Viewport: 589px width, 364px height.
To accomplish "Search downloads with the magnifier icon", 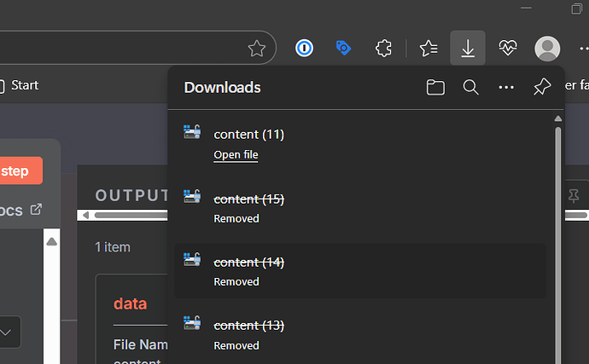I will coord(470,87).
